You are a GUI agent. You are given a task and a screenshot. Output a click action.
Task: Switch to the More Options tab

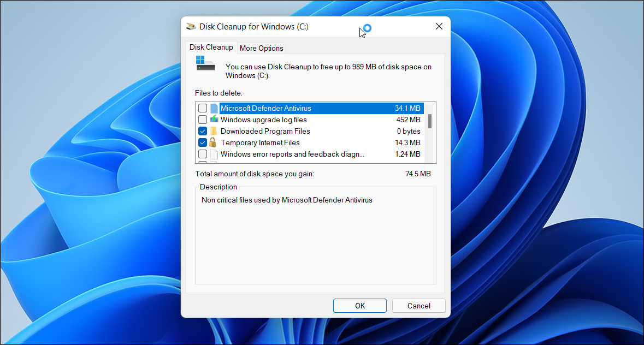tap(261, 48)
